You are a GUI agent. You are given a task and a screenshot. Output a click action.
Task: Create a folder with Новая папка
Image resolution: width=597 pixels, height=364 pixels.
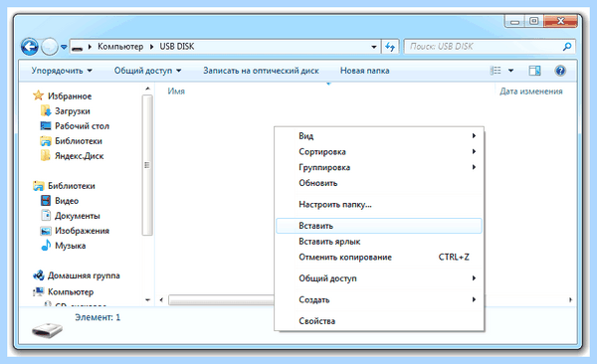(x=365, y=71)
